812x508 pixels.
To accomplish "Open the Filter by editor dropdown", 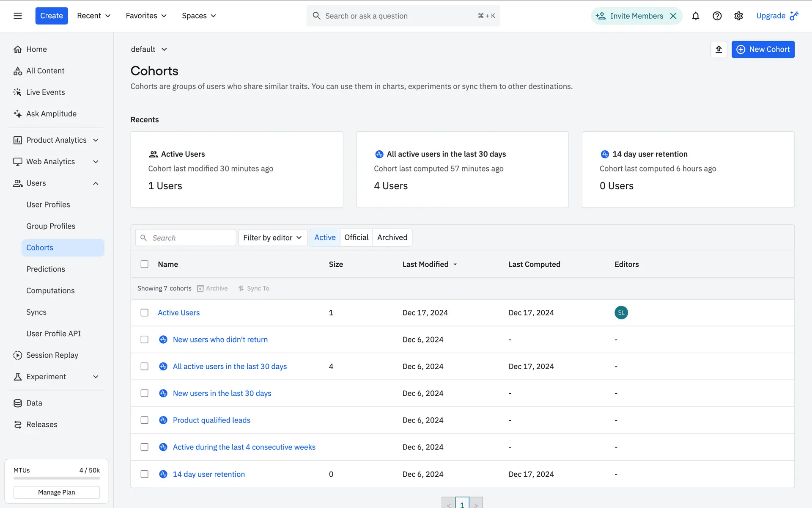I will [273, 238].
